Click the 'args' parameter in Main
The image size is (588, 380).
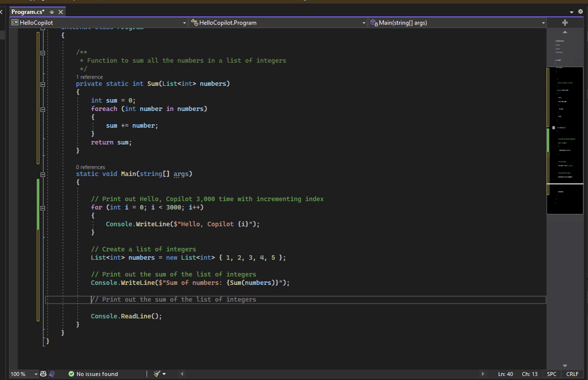[x=181, y=174]
